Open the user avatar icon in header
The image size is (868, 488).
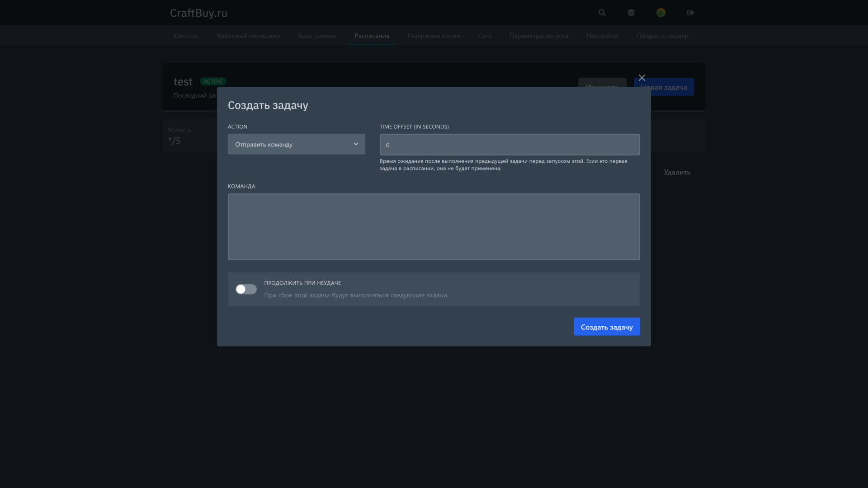pos(661,13)
